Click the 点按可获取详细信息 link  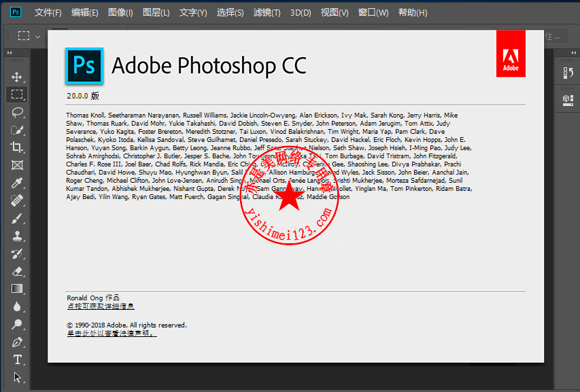coord(101,306)
